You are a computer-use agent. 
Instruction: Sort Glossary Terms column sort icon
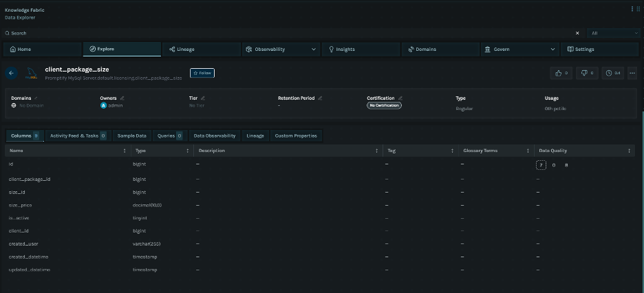528,151
